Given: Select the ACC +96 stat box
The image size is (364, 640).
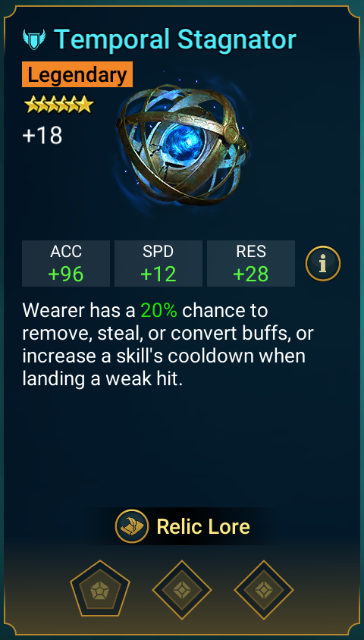Looking at the screenshot, I should [x=66, y=263].
